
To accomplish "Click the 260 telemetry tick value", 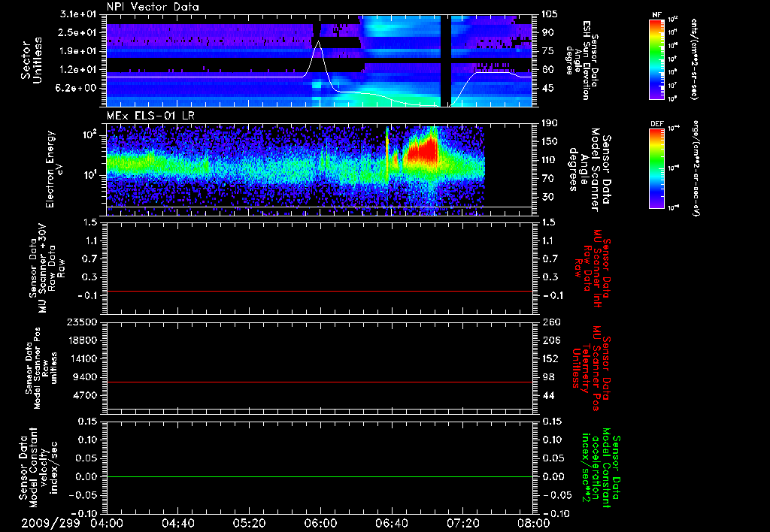I will [x=550, y=322].
